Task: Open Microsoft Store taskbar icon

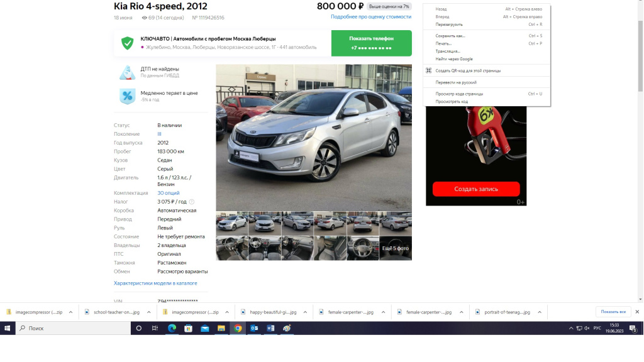Action: 188,328
